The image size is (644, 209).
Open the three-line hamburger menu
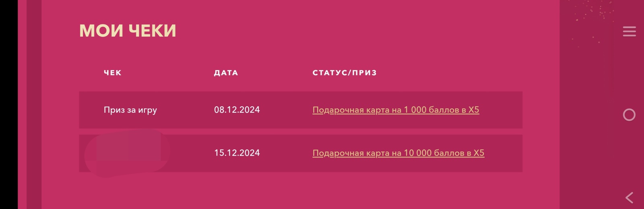(629, 31)
